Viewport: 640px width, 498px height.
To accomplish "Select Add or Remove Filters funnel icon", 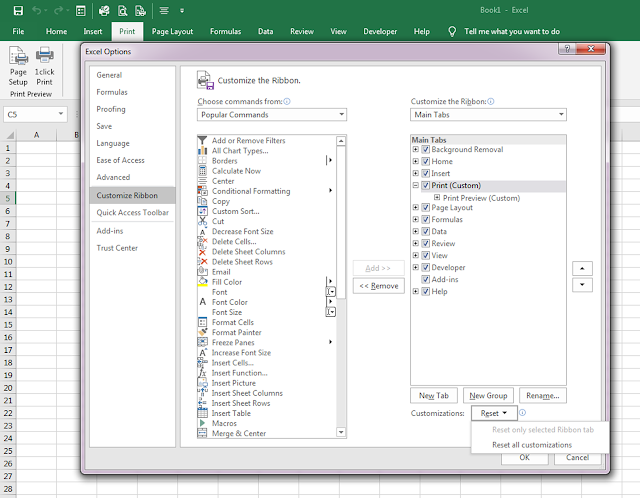I will (x=202, y=140).
